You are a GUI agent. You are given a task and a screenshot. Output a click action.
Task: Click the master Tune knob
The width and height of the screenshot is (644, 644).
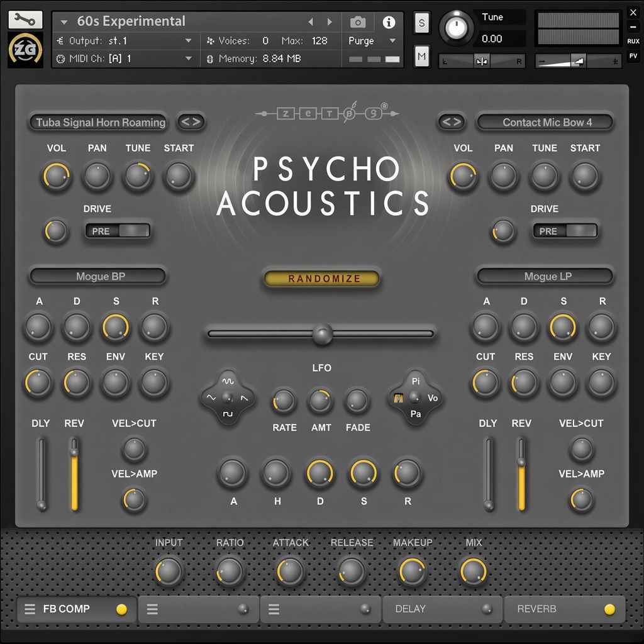point(456,28)
